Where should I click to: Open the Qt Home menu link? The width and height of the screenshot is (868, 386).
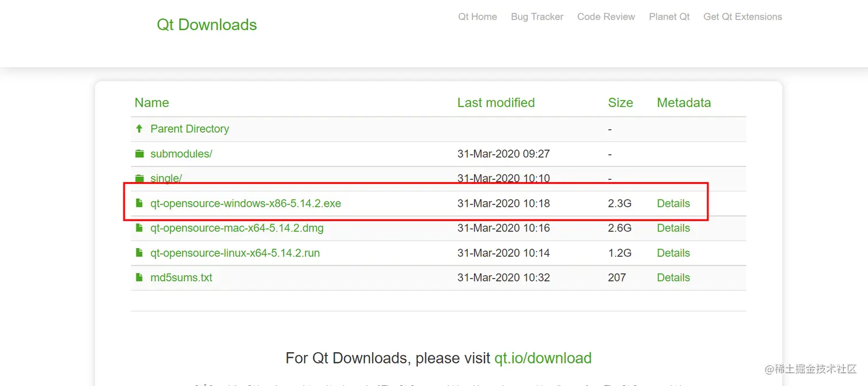click(478, 17)
